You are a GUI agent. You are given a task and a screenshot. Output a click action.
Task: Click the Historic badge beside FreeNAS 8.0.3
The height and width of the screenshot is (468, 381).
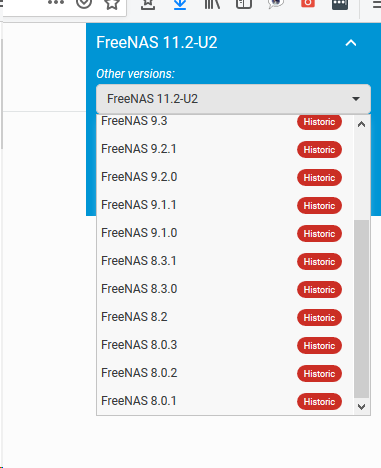[x=319, y=346]
